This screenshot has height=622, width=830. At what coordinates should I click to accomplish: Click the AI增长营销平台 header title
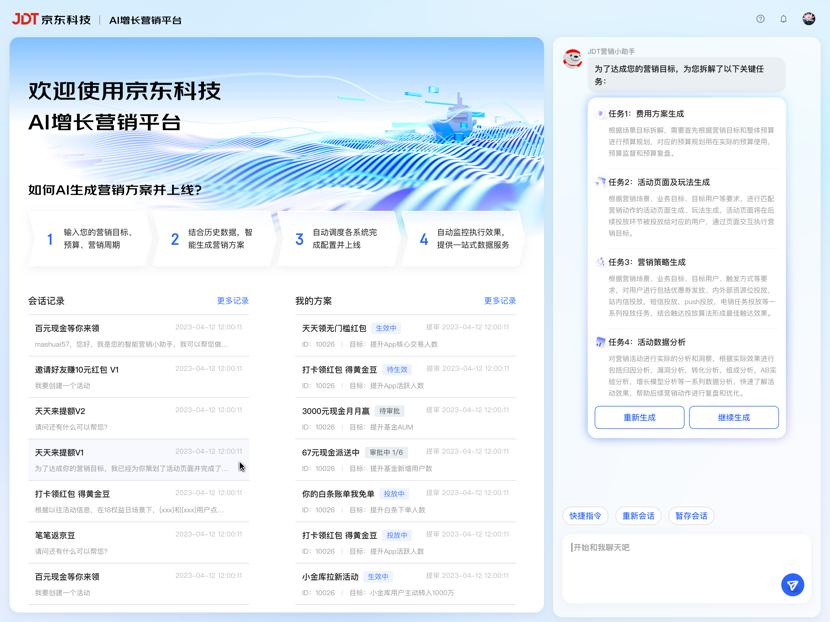click(145, 20)
